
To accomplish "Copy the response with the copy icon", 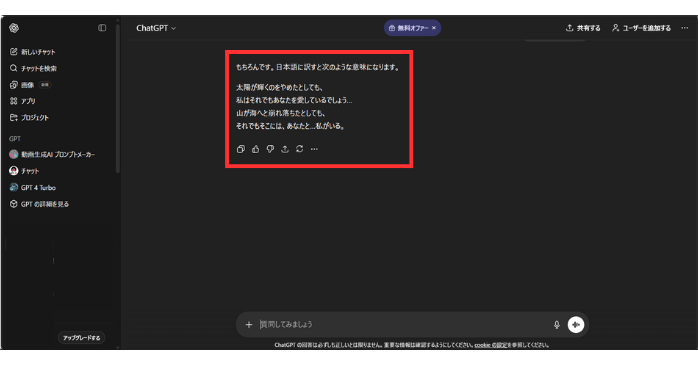I will 241,149.
